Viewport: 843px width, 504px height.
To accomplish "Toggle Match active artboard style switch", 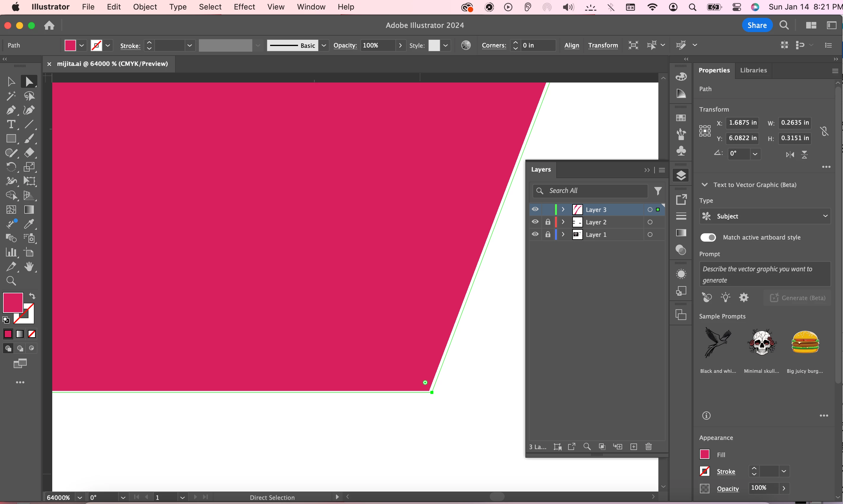I will pyautogui.click(x=708, y=237).
